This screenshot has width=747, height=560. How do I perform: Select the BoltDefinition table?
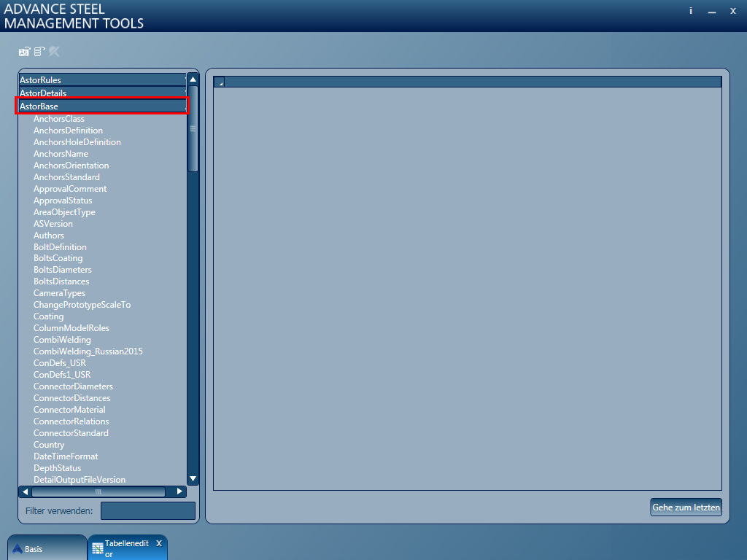click(x=60, y=247)
